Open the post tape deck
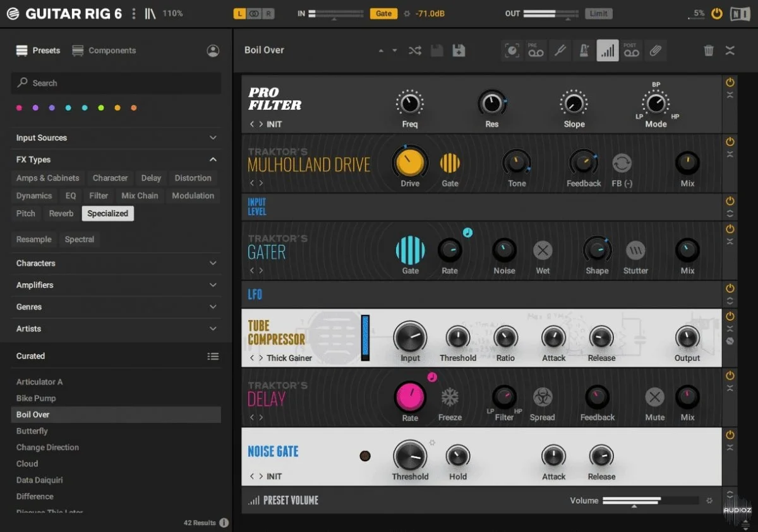This screenshot has height=532, width=758. pos(631,50)
